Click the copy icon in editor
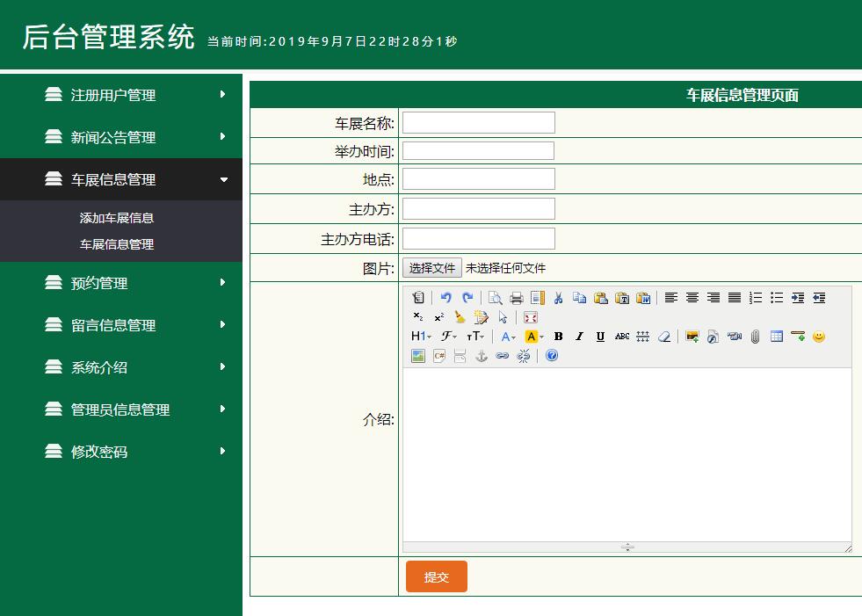Viewport: 862px width, 616px height. click(579, 298)
